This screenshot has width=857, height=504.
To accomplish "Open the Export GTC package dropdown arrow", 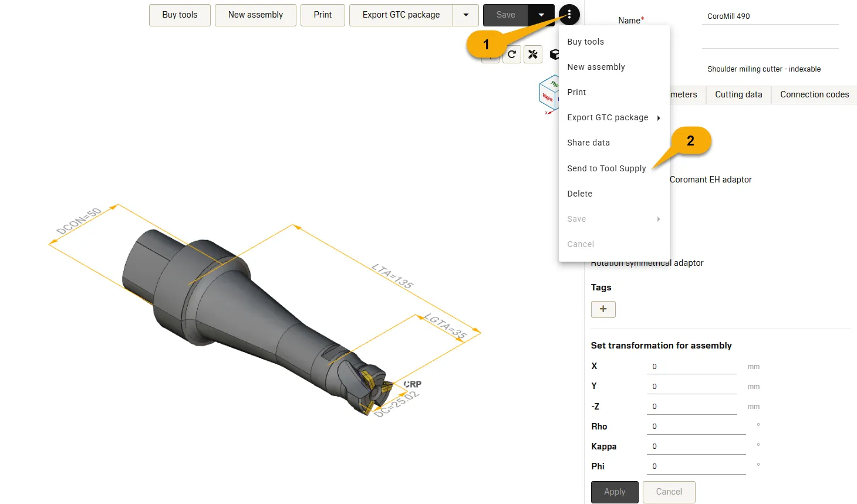I will [466, 15].
